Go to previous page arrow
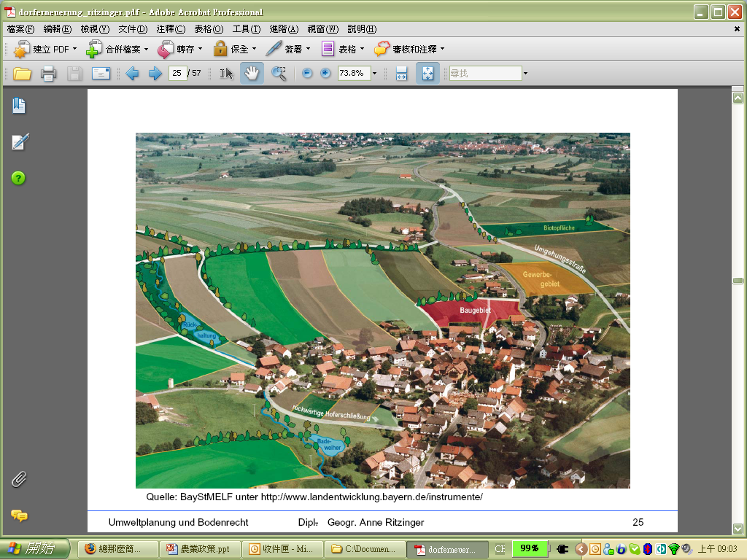 (x=132, y=73)
